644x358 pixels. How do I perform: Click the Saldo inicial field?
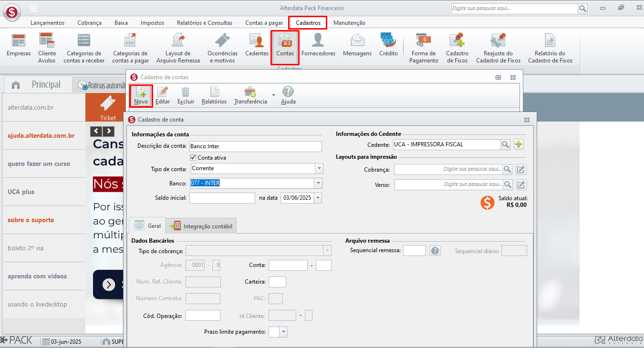point(222,198)
